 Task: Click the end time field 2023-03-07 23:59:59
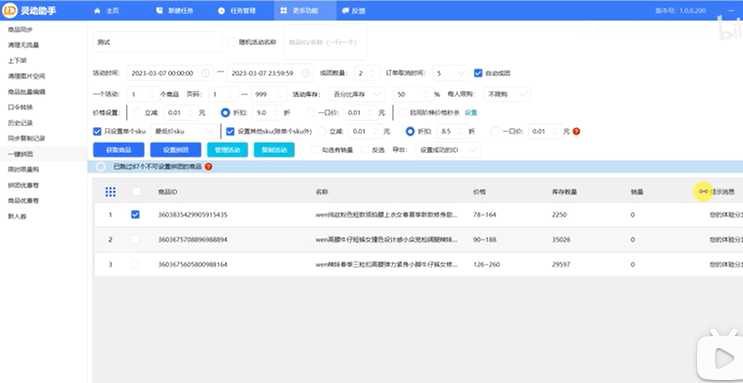click(x=270, y=73)
